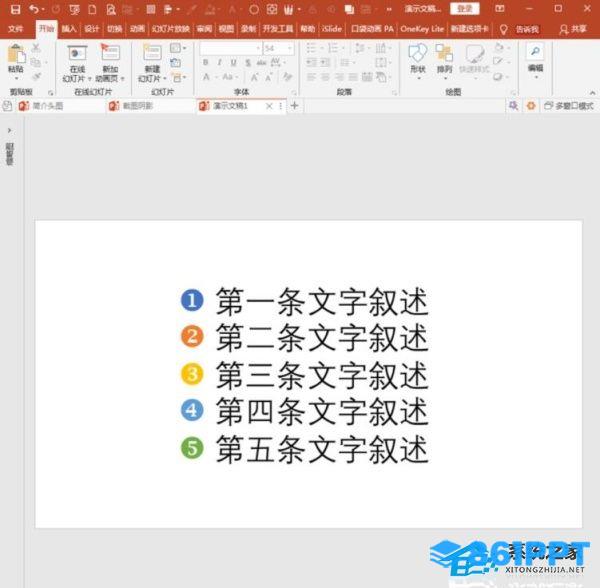Click the New blank document icon
The image size is (600, 588).
click(92, 9)
